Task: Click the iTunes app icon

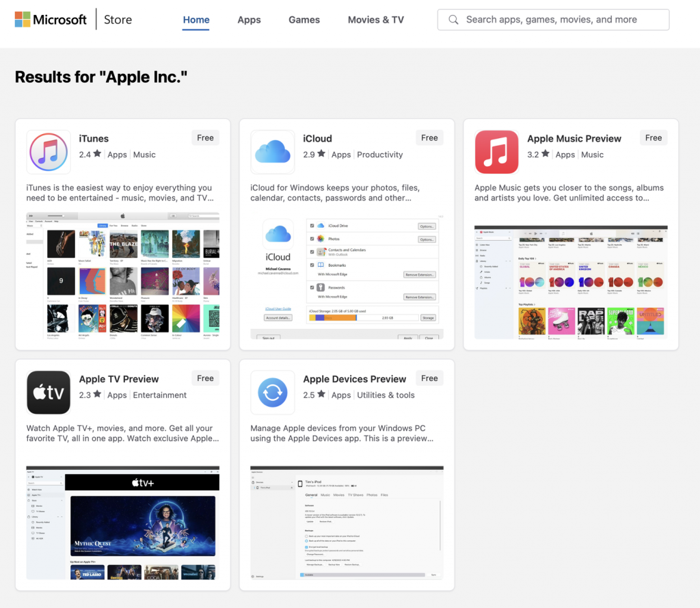Action: pyautogui.click(x=49, y=152)
